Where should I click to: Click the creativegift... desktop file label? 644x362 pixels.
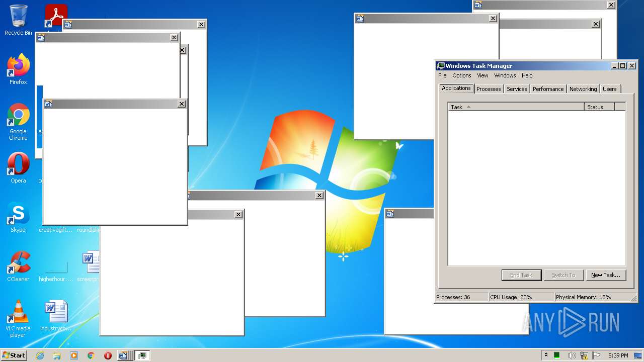[x=55, y=230]
